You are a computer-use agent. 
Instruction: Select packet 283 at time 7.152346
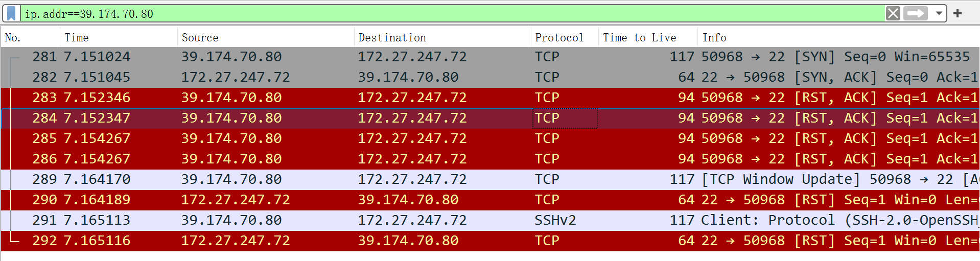coord(490,98)
